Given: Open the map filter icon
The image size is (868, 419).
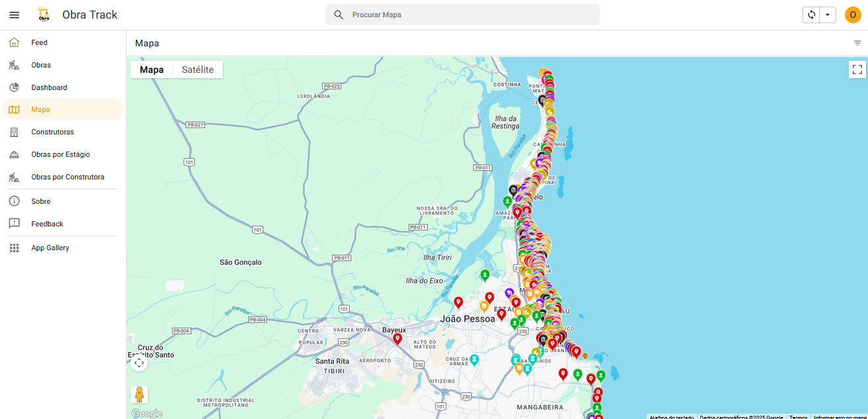Looking at the screenshot, I should 857,43.
